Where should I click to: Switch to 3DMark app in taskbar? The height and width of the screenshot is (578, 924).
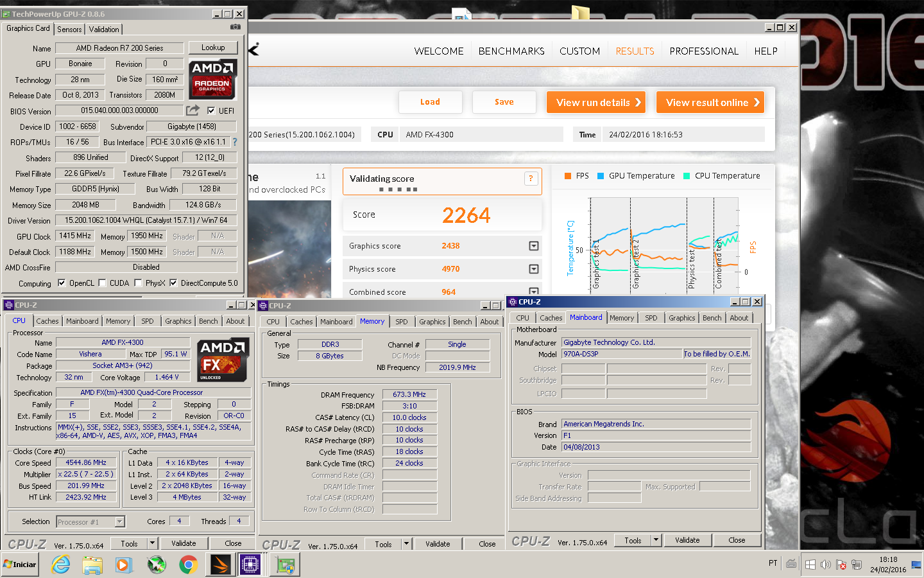coord(220,565)
